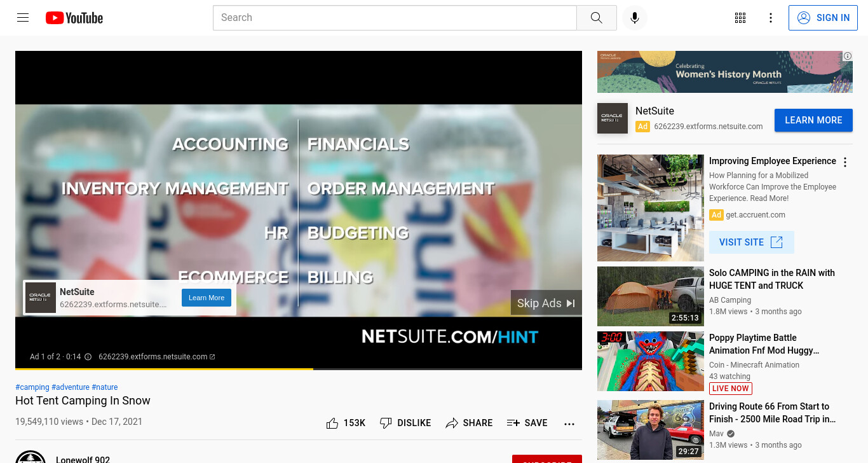Image resolution: width=868 pixels, height=463 pixels.
Task: Open Poppy Playtime Battle Animation thumbnail
Action: click(x=651, y=361)
